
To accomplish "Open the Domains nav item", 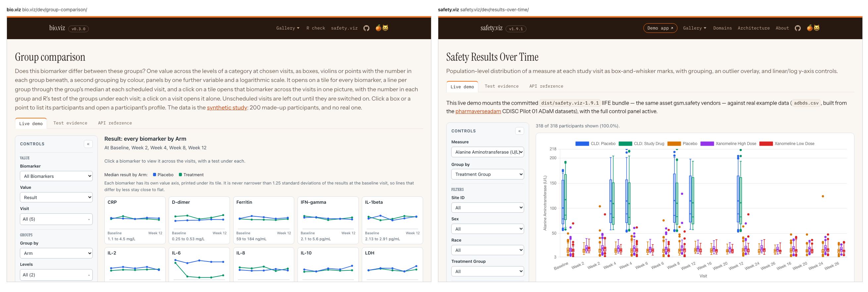I will [723, 28].
